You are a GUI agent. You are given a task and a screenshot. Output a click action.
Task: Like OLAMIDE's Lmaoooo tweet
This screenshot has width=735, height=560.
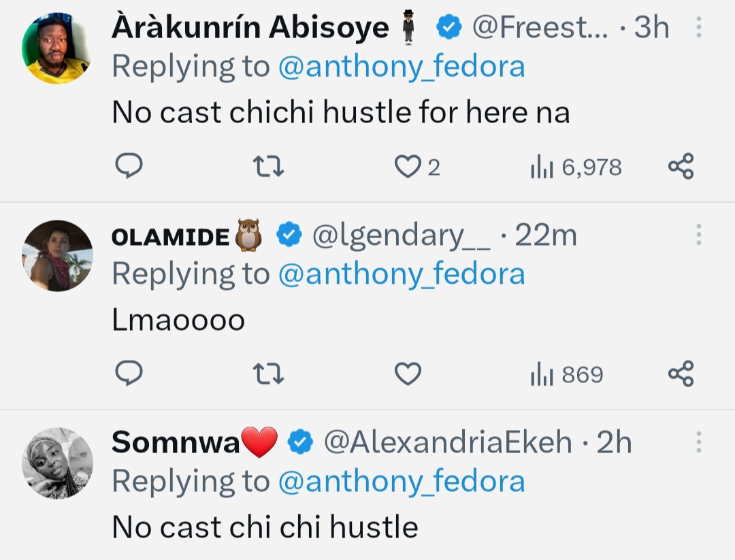[x=408, y=374]
